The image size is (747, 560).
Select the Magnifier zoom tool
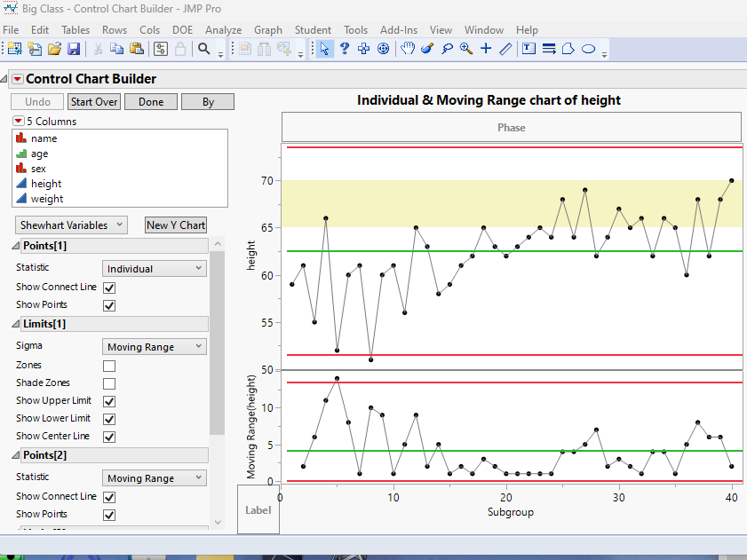[x=466, y=49]
